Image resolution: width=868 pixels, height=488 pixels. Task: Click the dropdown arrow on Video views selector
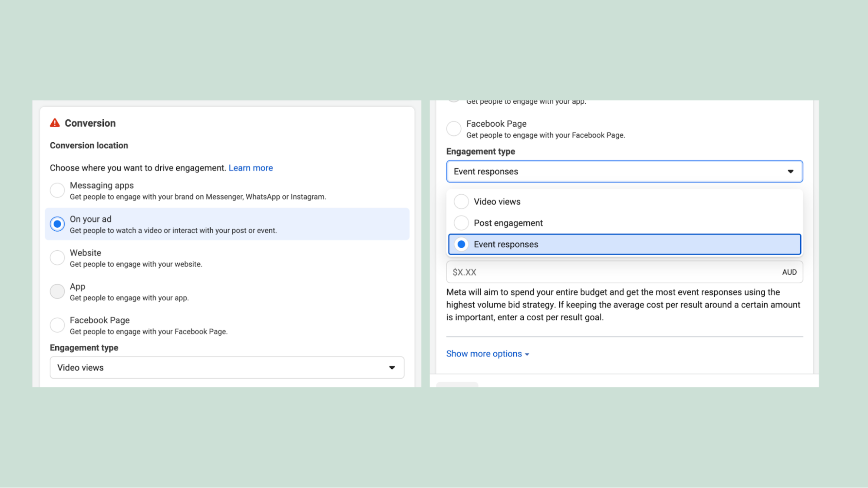coord(392,367)
